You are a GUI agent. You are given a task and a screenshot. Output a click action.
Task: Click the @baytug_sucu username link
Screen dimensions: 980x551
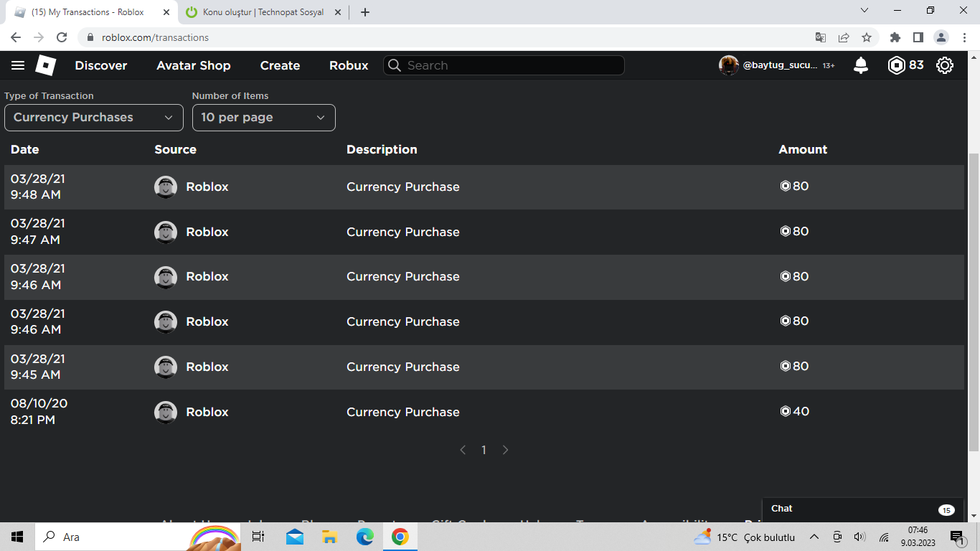point(780,65)
